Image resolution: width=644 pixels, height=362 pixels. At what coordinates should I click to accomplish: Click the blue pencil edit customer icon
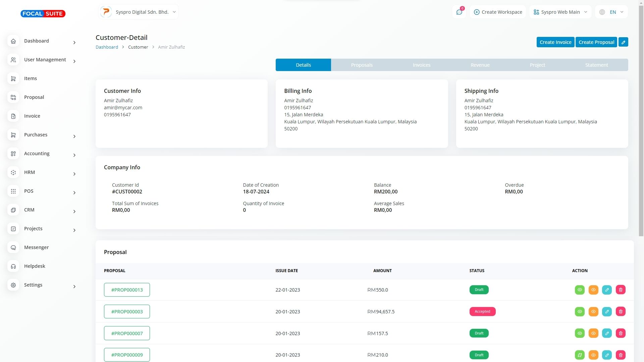click(623, 42)
